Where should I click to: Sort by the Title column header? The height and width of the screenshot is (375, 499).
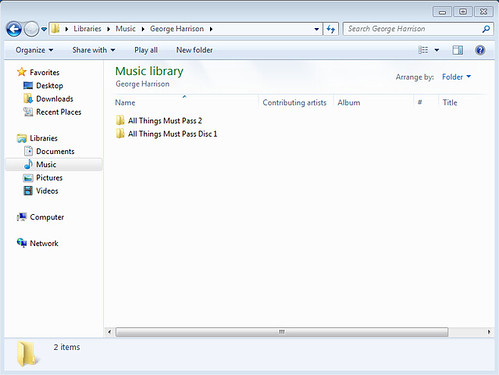click(x=450, y=103)
